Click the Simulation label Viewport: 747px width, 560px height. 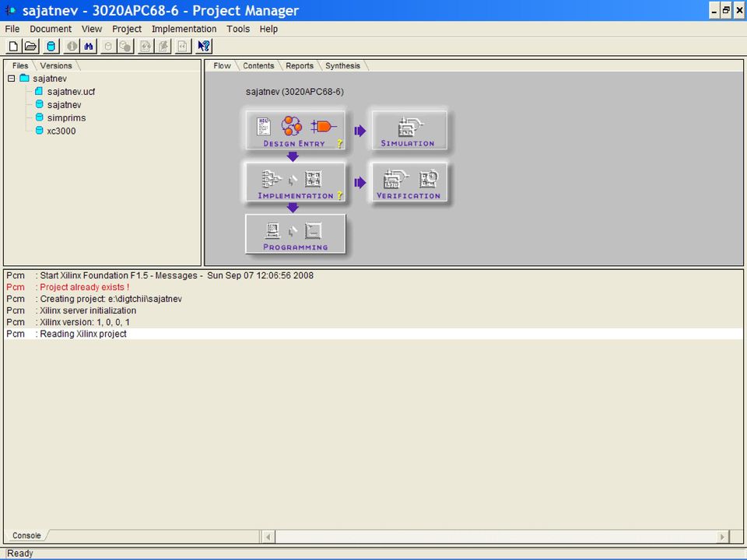tap(408, 143)
